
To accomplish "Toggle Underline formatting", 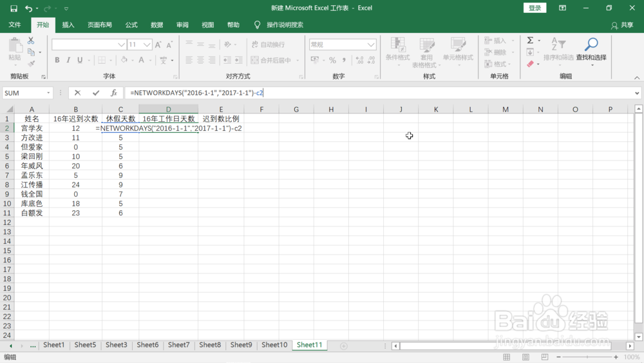I will tap(80, 60).
